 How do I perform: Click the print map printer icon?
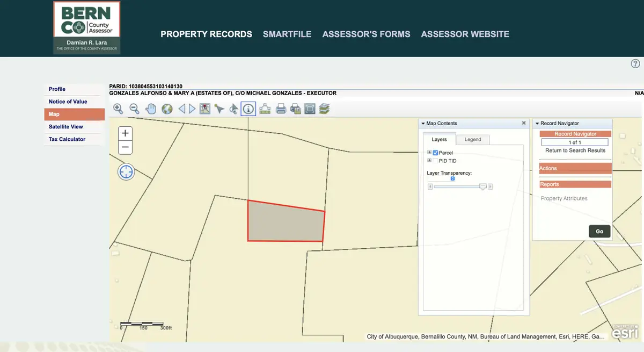(281, 109)
